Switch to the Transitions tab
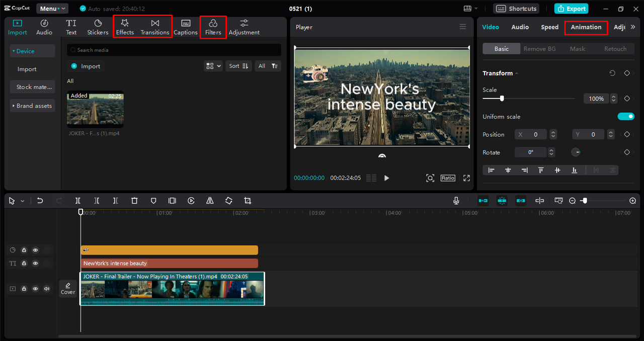 coord(155,27)
